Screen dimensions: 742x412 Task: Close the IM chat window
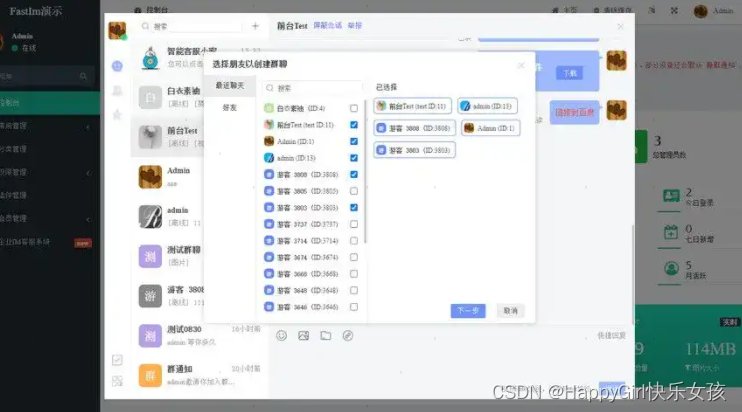coord(620,26)
